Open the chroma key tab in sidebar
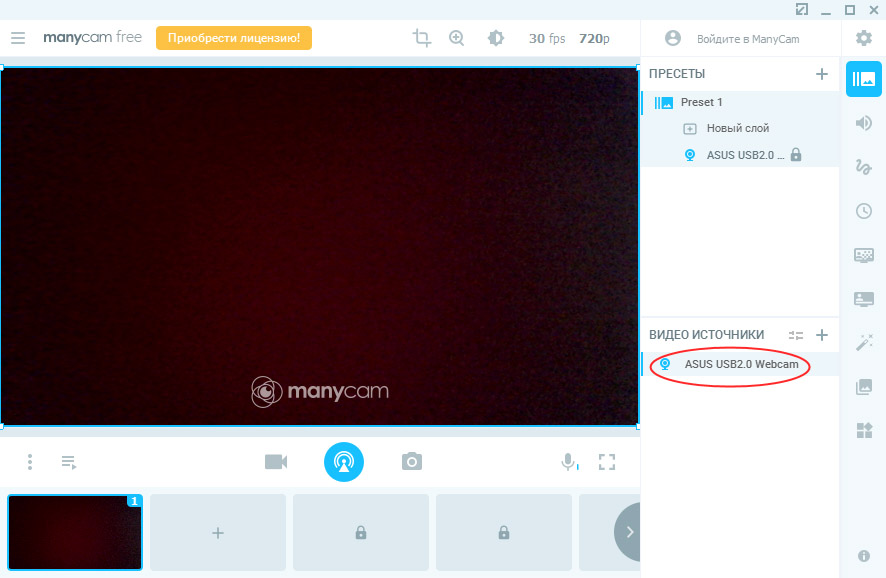This screenshot has height=578, width=886. pyautogui.click(x=863, y=255)
